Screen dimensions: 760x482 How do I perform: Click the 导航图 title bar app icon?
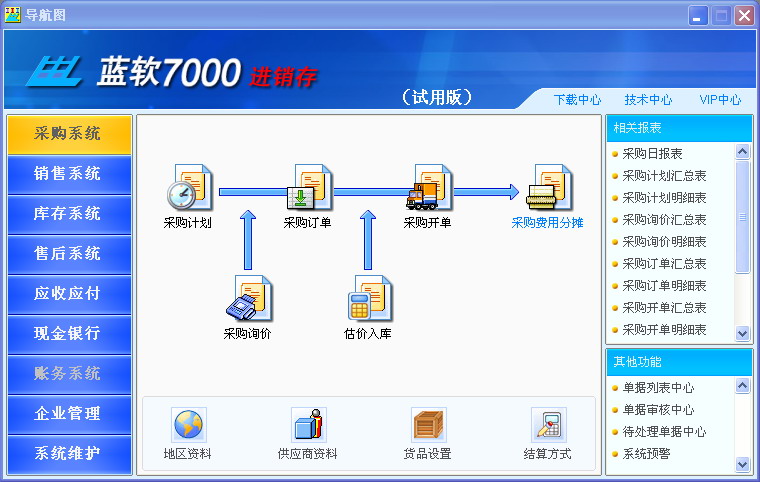pos(12,15)
